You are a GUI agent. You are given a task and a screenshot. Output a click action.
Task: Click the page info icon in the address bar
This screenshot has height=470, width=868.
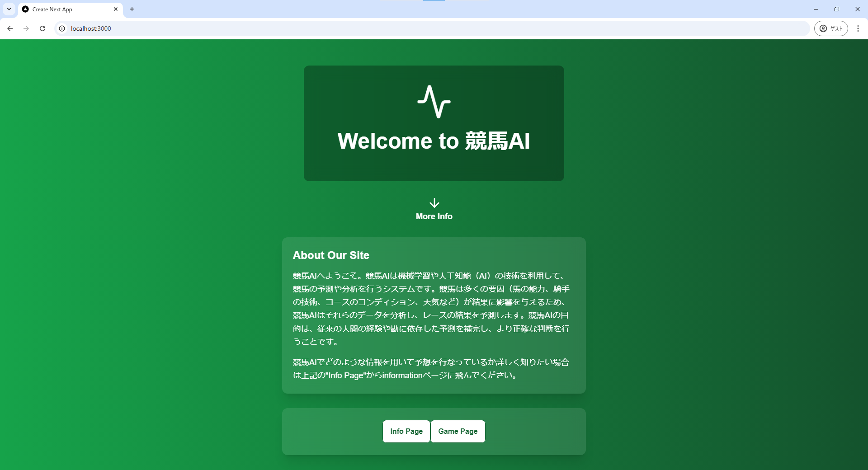61,28
